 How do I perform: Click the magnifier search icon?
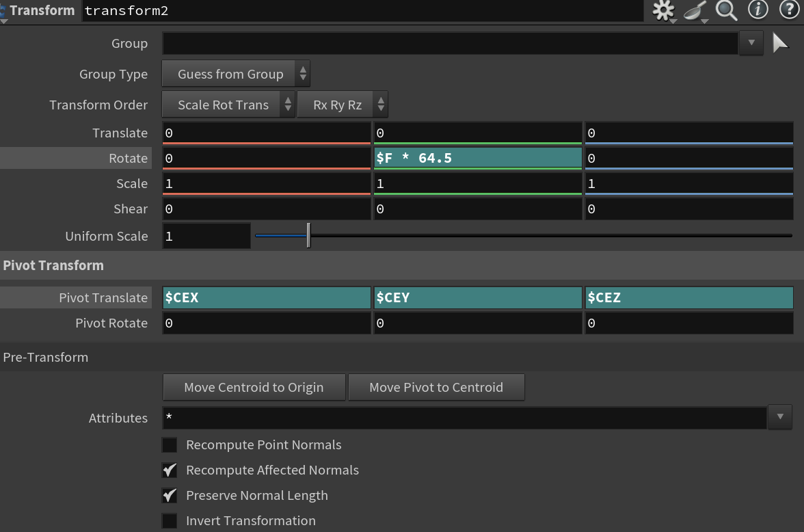pos(726,10)
